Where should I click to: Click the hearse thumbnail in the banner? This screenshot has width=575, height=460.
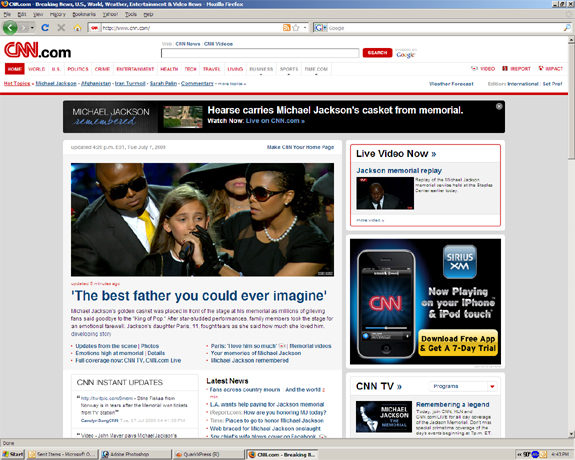[x=183, y=117]
